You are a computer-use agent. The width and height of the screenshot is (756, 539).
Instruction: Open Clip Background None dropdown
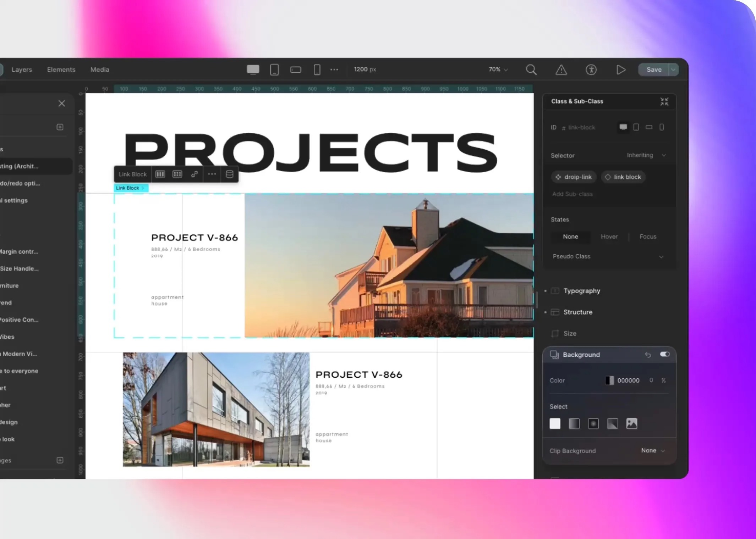(653, 451)
